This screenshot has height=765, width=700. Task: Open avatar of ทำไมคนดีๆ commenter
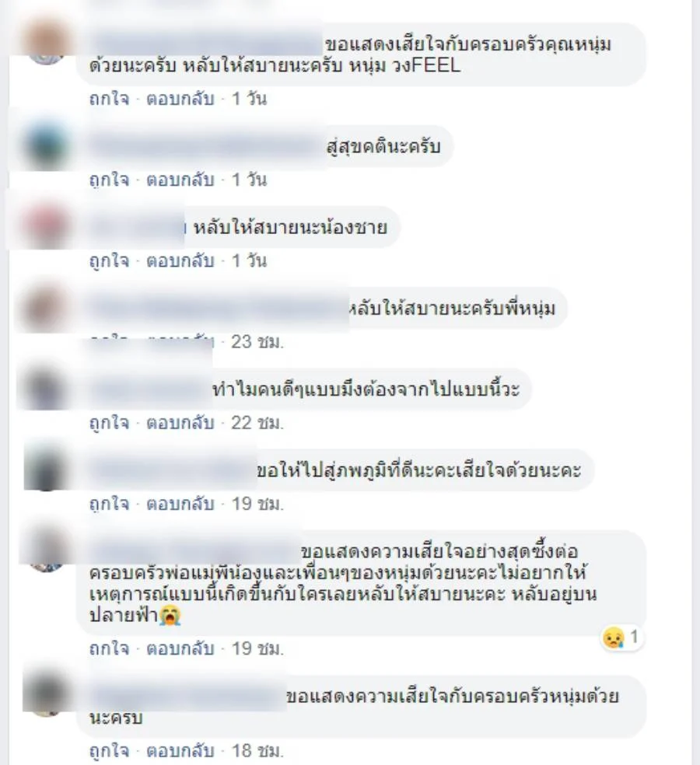tap(47, 389)
